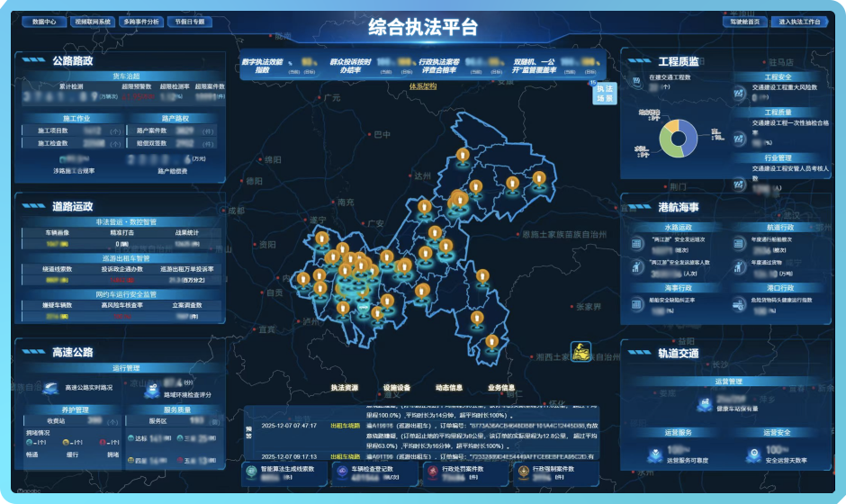Open the 数据中心 top menu item
Viewport: 846px width, 504px height.
tap(44, 21)
